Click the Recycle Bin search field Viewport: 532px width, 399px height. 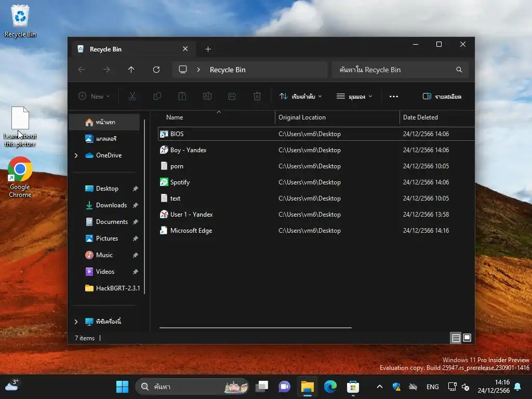click(x=401, y=70)
